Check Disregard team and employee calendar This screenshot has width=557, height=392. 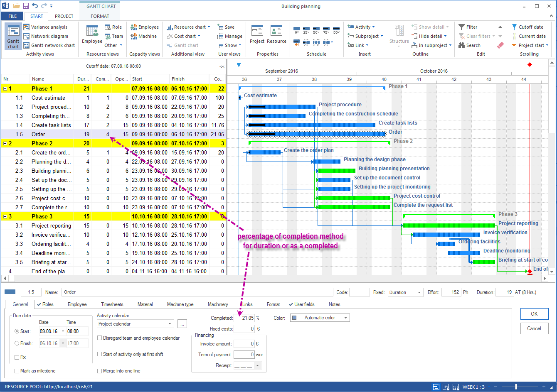click(x=99, y=338)
